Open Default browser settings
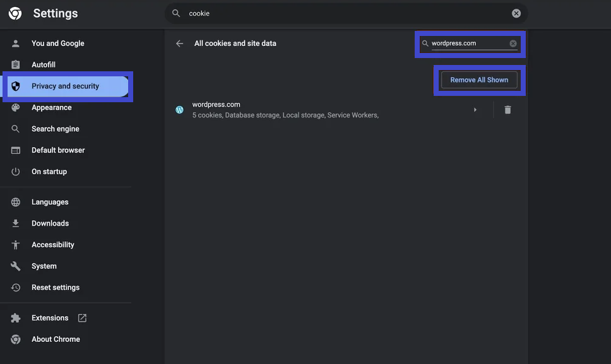 click(58, 150)
